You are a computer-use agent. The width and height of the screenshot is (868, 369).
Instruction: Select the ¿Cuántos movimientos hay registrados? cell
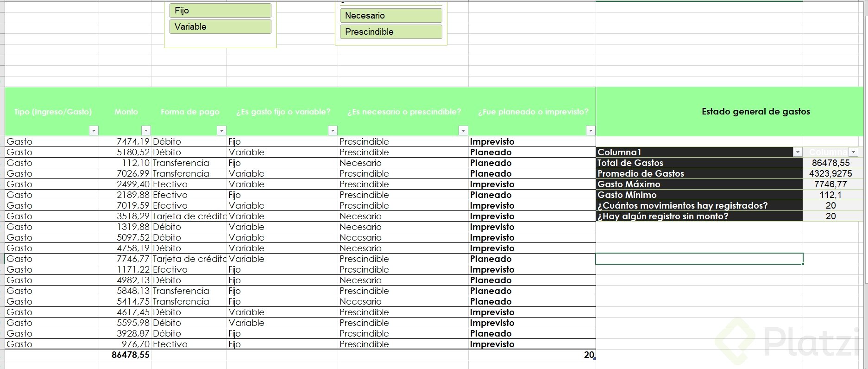coord(699,205)
